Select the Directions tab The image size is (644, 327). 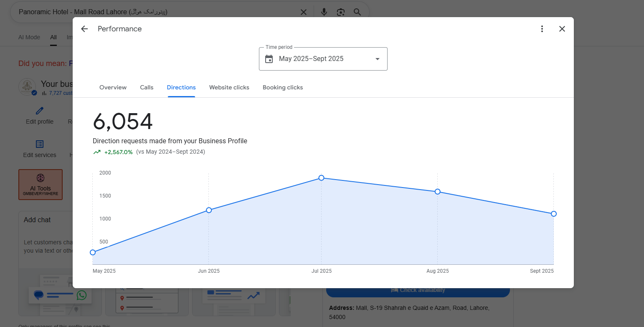tap(181, 87)
